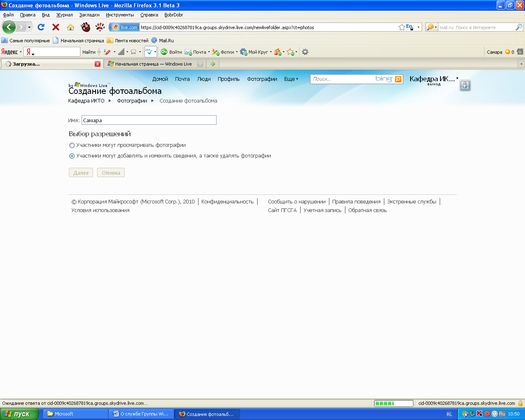Stop loading with the red X icon
The image size is (525, 420).
(56, 27)
